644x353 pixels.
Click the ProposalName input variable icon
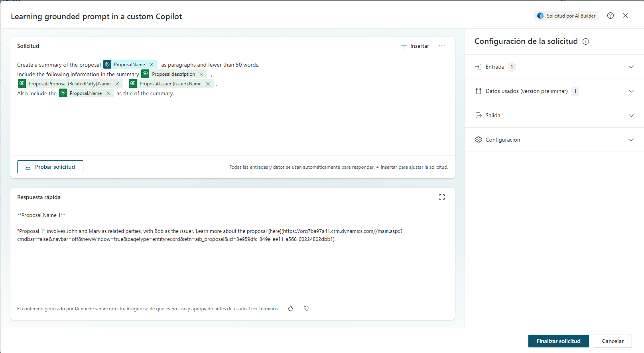pos(107,64)
